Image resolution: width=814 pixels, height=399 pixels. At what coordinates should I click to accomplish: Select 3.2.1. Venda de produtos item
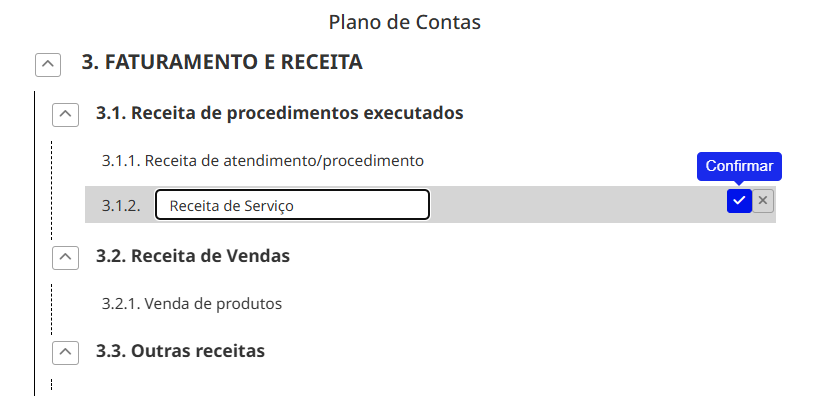(192, 304)
